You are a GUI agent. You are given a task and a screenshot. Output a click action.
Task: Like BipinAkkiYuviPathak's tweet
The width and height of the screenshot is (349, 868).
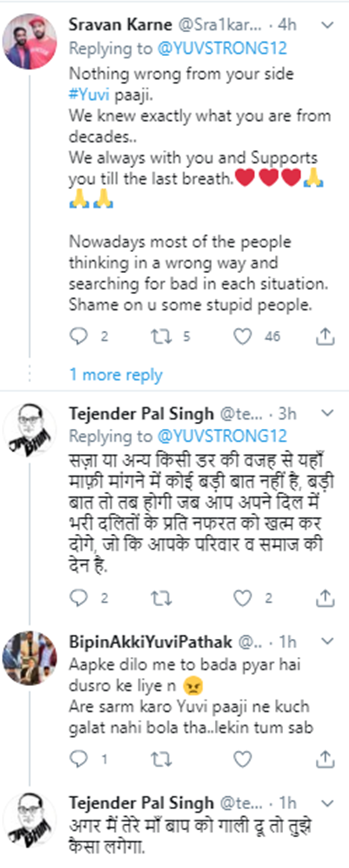(243, 759)
